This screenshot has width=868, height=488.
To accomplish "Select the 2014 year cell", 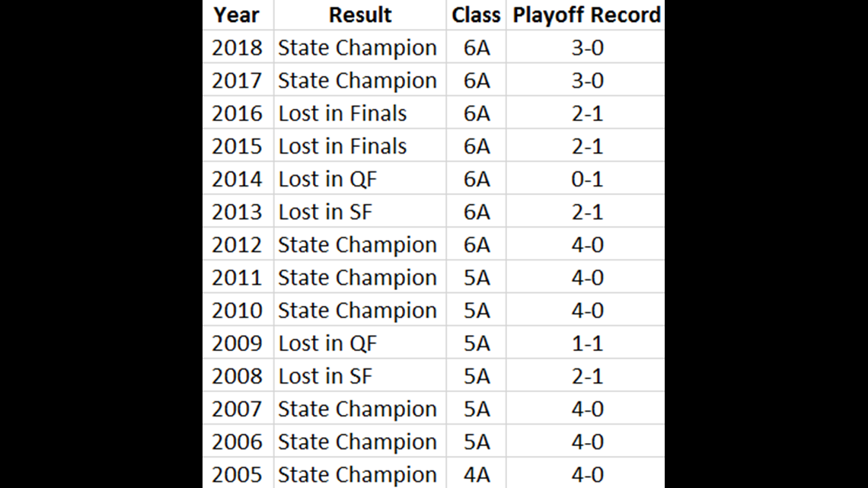I will coord(238,179).
